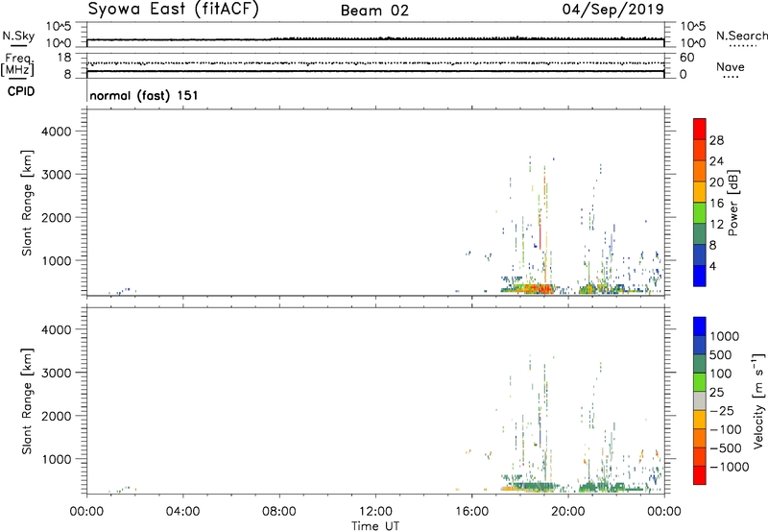The height and width of the screenshot is (532, 768).
Task: Click the 'Power [dB]' colorbar label
Action: click(732, 203)
